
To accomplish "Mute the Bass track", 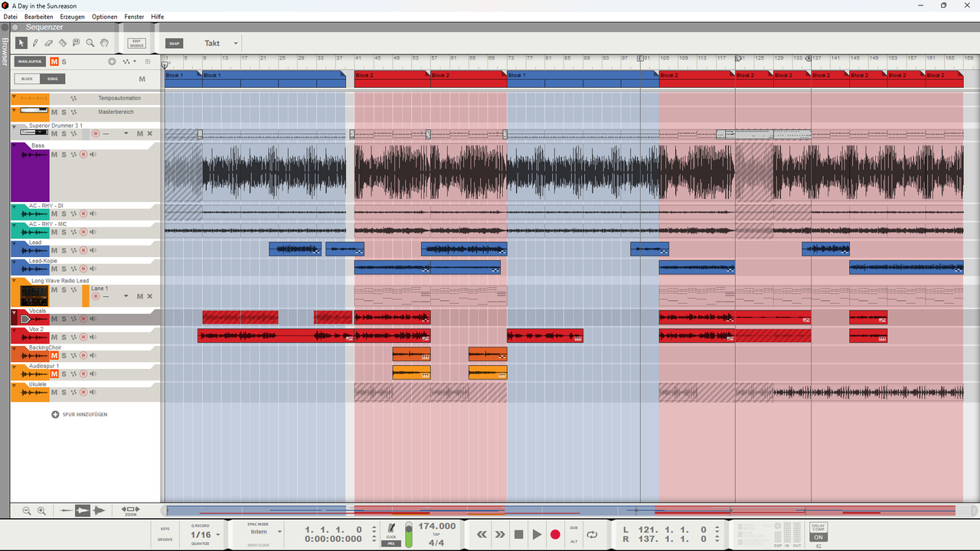I will click(54, 155).
